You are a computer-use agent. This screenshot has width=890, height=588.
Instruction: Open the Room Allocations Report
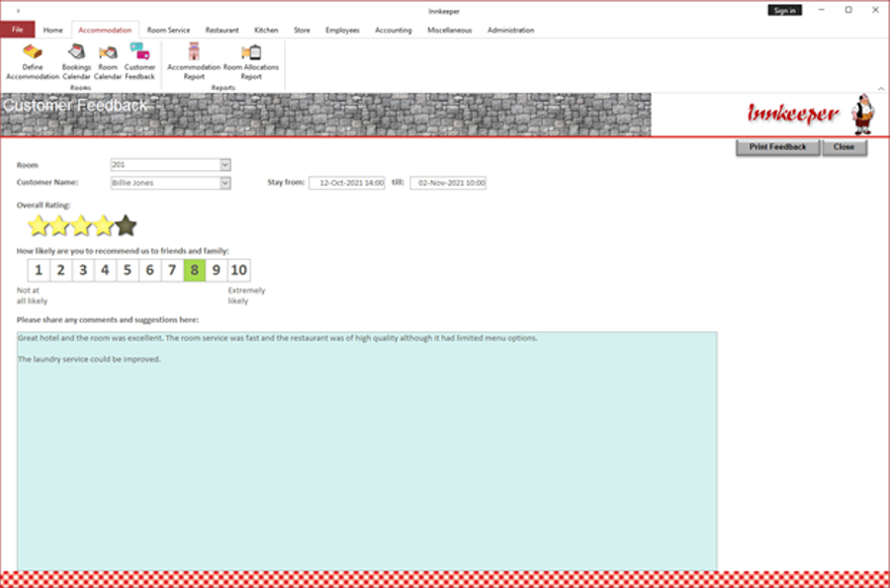[x=251, y=61]
